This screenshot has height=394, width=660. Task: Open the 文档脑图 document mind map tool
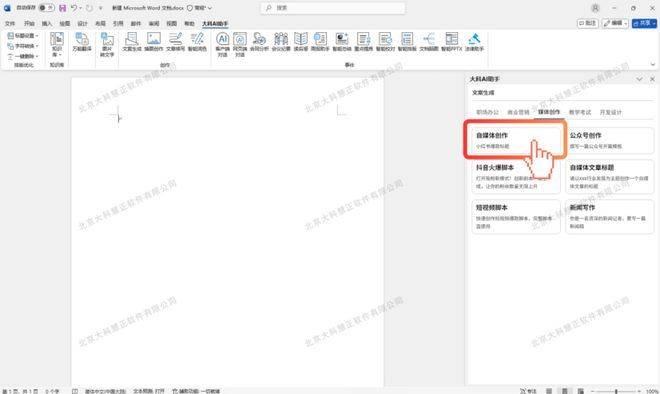pyautogui.click(x=429, y=42)
